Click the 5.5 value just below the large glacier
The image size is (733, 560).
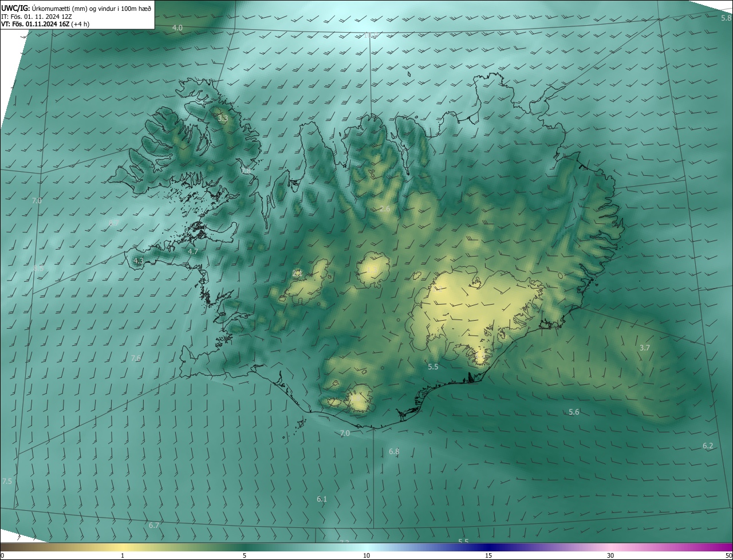point(433,366)
